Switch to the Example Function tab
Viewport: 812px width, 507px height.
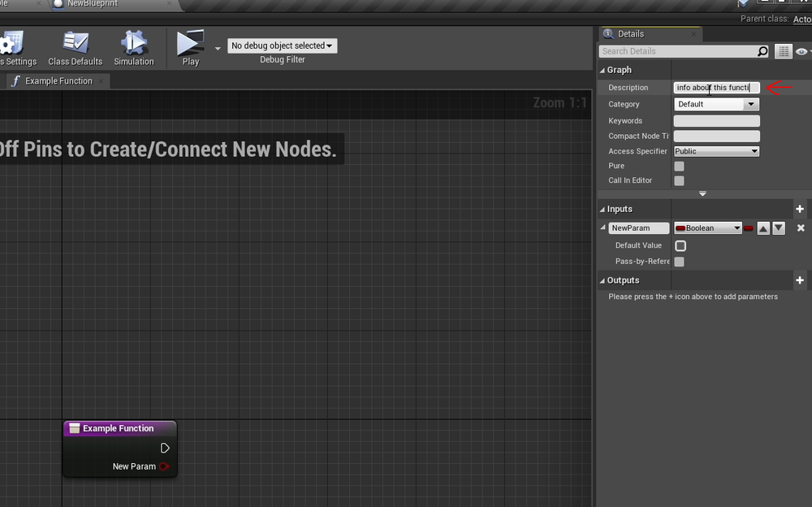coord(57,80)
